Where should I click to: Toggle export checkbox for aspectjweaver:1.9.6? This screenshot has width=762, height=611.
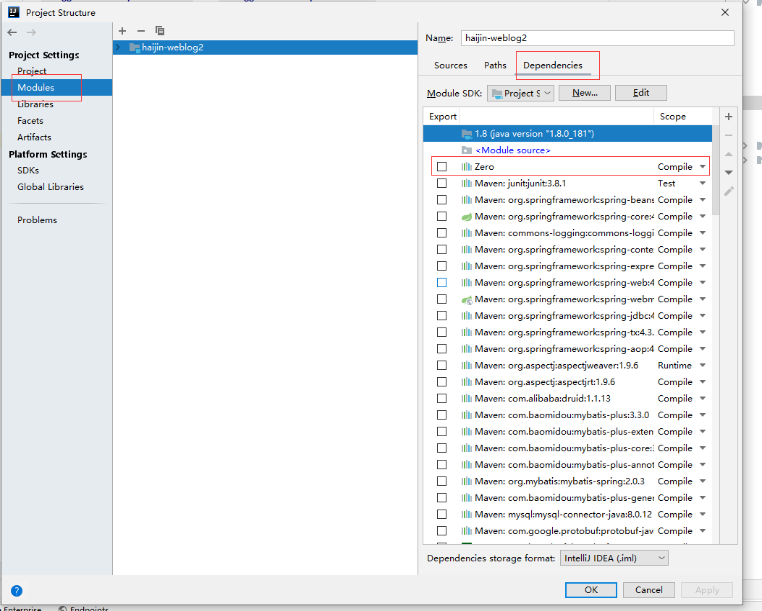point(442,365)
